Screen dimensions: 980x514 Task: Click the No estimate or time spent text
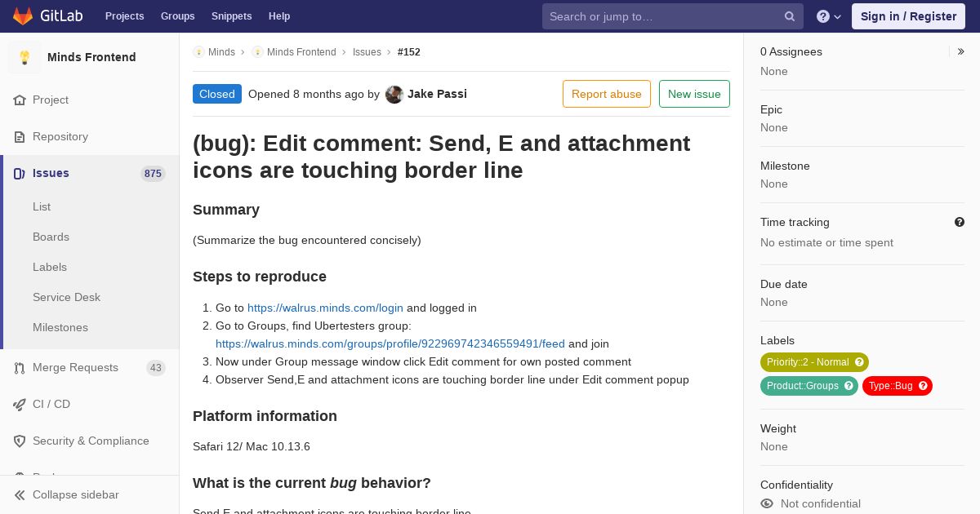point(826,242)
